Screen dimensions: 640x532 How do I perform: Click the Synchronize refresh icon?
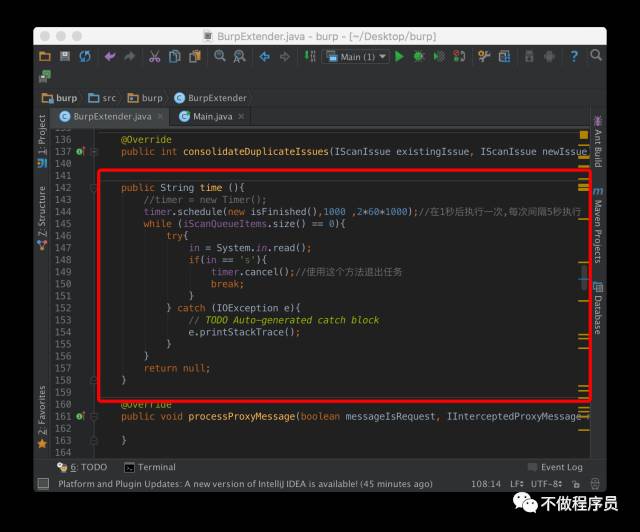pos(85,56)
